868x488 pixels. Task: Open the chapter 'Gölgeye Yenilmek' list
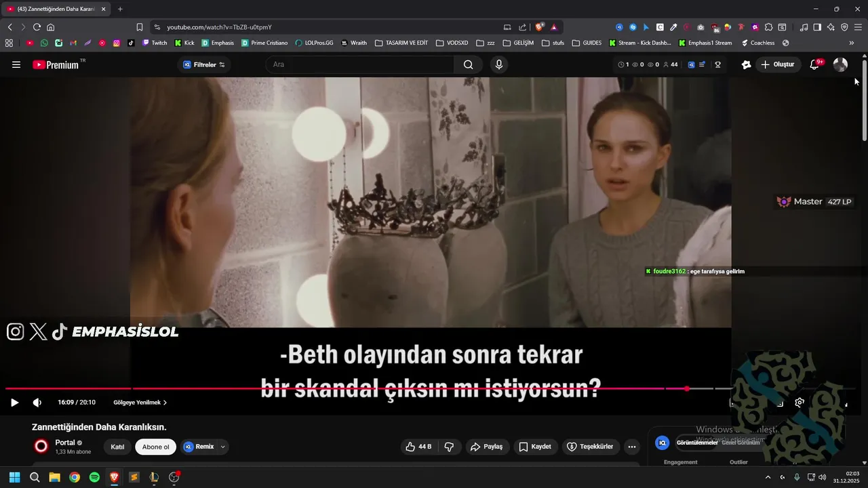tap(140, 403)
